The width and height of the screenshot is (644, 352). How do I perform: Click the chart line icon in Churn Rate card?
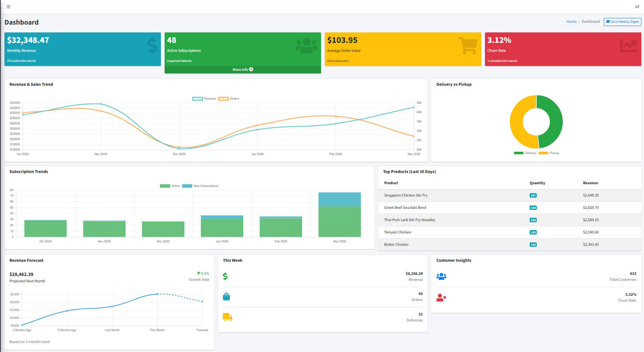pos(629,46)
